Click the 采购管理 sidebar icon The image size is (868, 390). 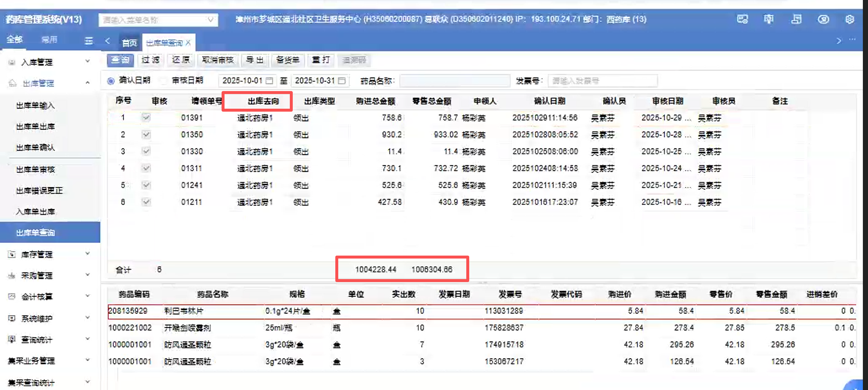(12, 275)
